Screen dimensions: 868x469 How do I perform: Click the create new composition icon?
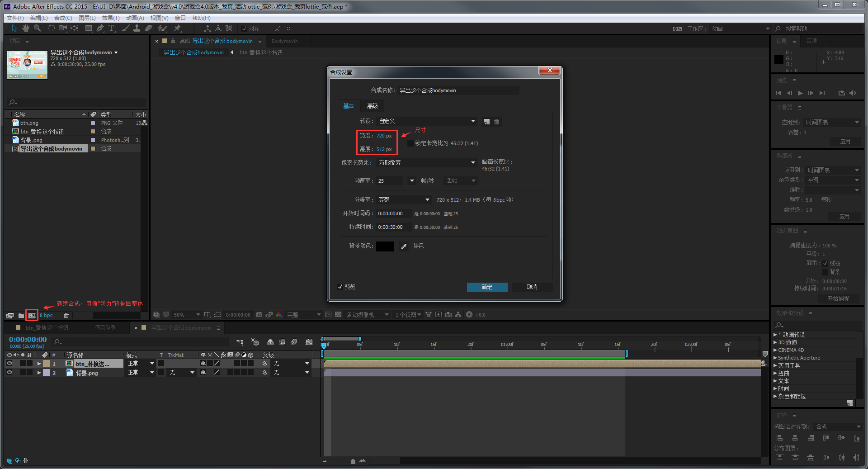[x=32, y=315]
